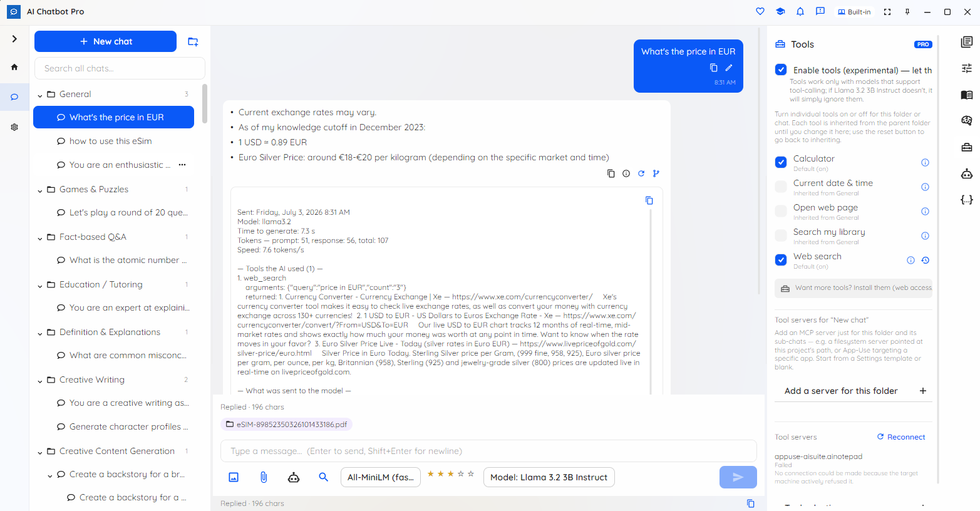Screen dimensions: 980x511
Task: Uncheck the Calculator tool
Action: (x=781, y=162)
